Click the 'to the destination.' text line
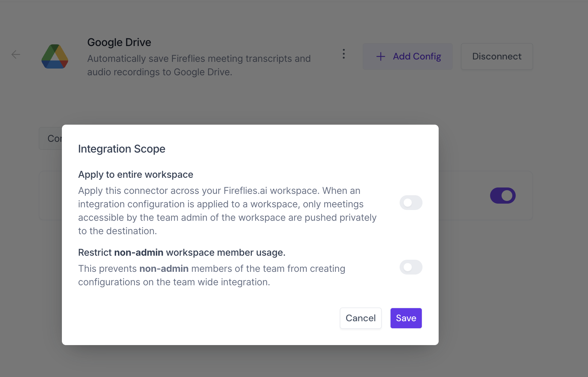This screenshot has height=377, width=588. tap(117, 231)
